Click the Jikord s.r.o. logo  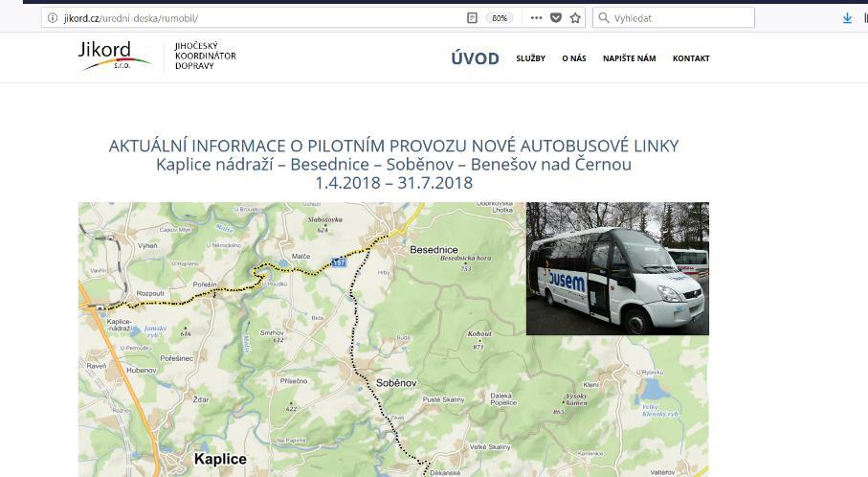[114, 56]
